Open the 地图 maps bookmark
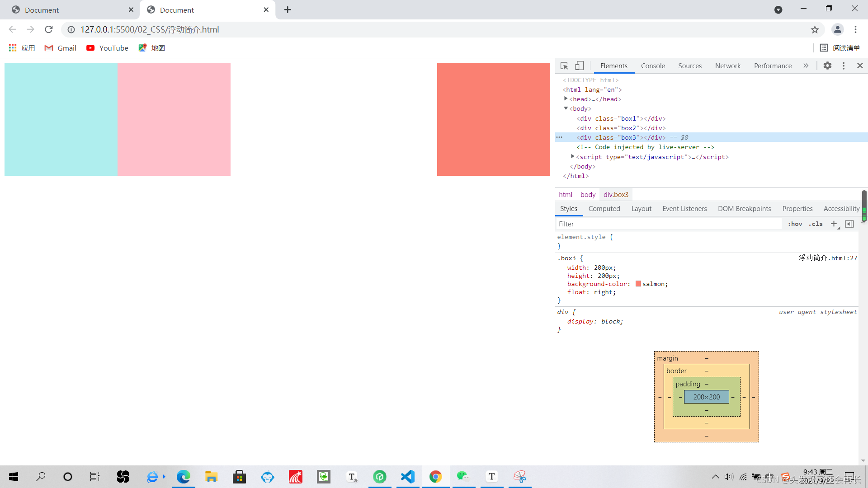This screenshot has height=488, width=868. coord(152,48)
